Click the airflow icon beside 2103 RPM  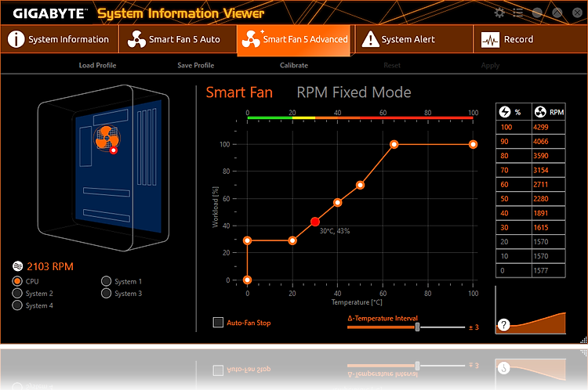tap(17, 266)
